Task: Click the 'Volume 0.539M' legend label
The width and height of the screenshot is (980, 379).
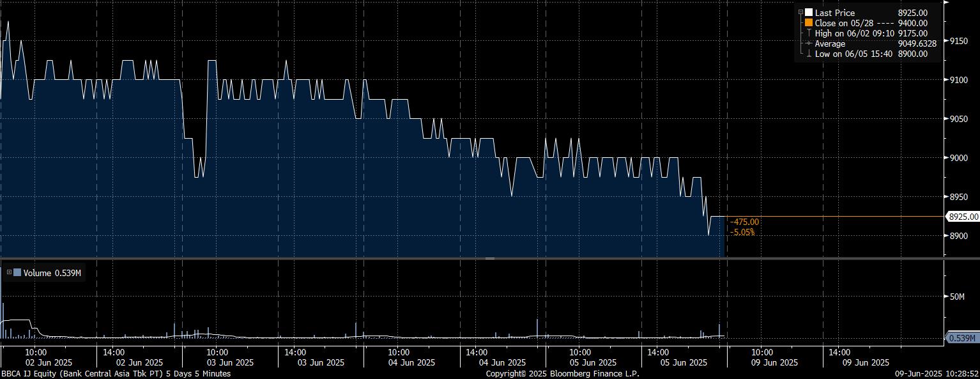Action: (52, 273)
